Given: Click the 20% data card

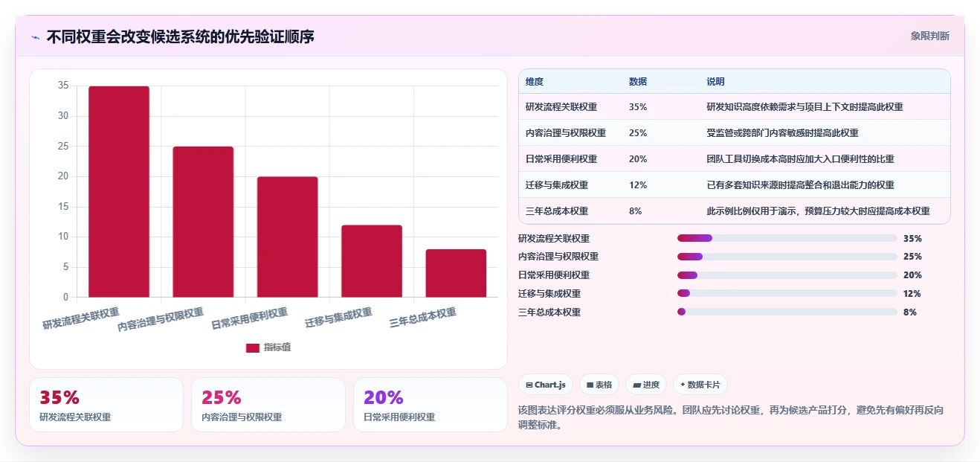Looking at the screenshot, I should [x=431, y=405].
